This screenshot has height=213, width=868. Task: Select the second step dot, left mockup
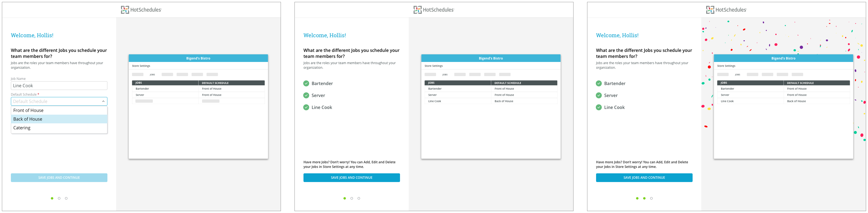(x=59, y=198)
